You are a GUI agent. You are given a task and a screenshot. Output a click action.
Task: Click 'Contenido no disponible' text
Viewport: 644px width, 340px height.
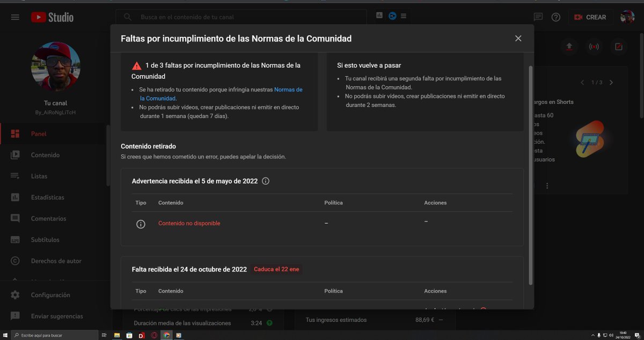click(x=189, y=223)
